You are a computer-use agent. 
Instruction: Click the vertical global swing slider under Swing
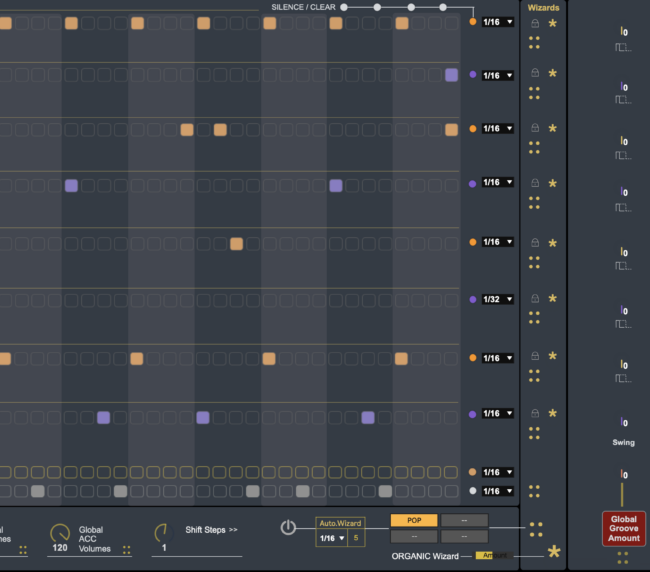[x=622, y=494]
